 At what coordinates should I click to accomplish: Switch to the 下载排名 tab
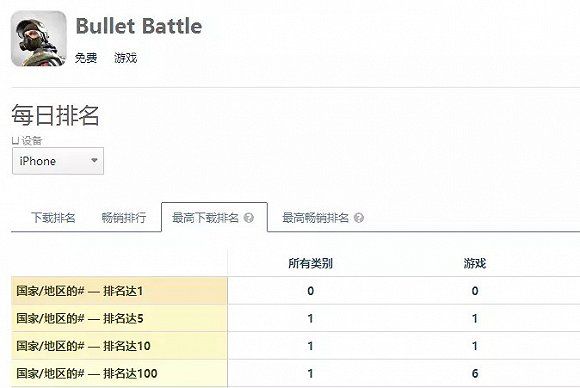53,217
